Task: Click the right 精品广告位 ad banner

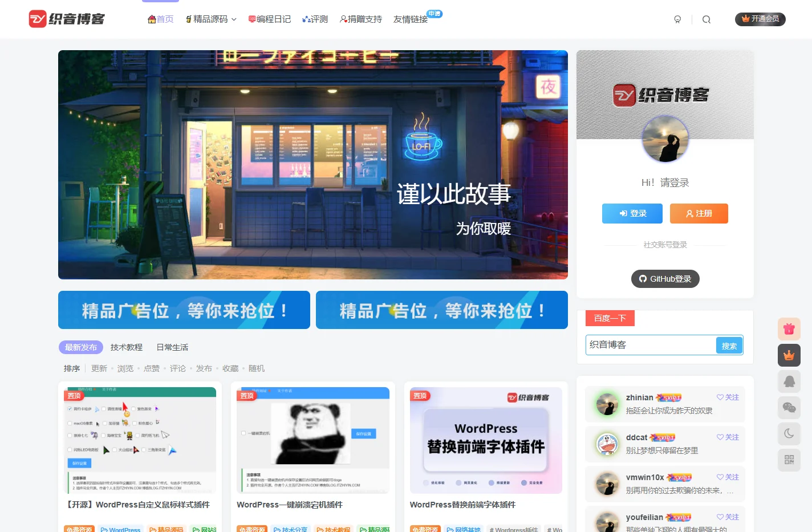Action: [442, 310]
